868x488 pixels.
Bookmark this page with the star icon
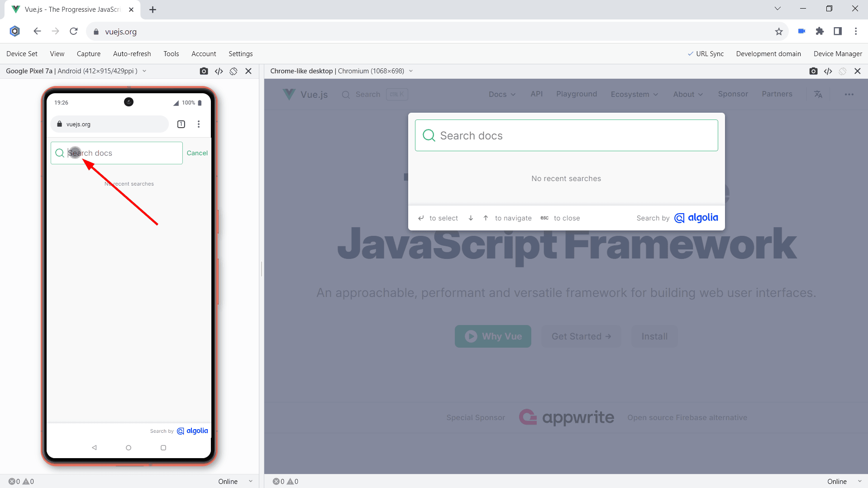tap(779, 31)
